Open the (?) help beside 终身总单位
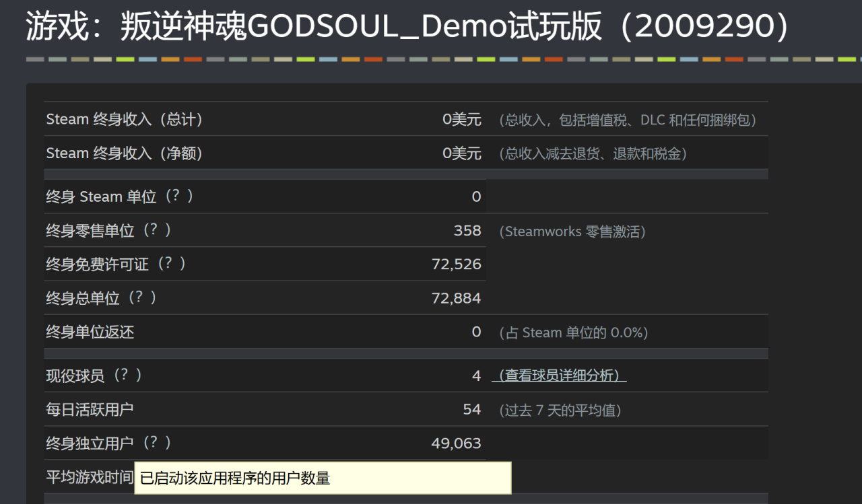 pyautogui.click(x=143, y=297)
